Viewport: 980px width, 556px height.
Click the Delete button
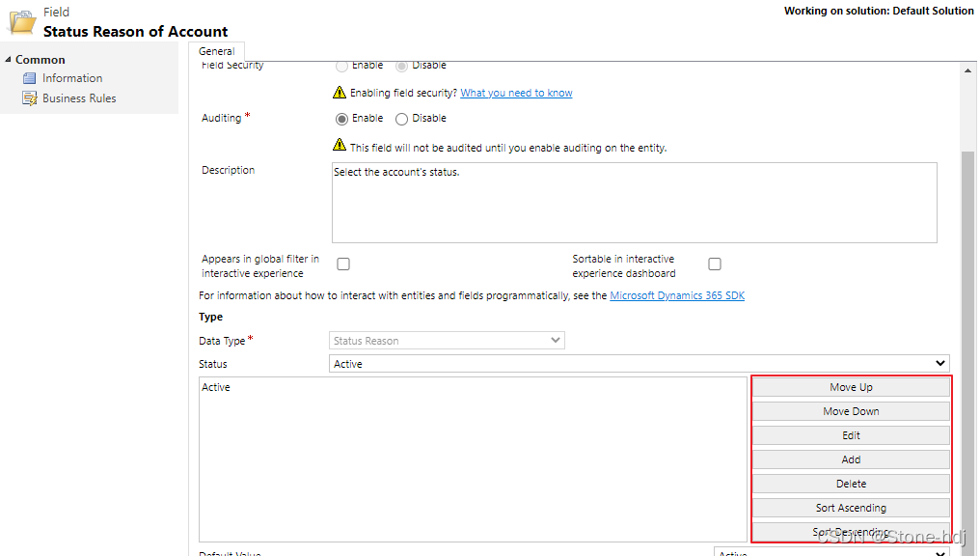851,483
